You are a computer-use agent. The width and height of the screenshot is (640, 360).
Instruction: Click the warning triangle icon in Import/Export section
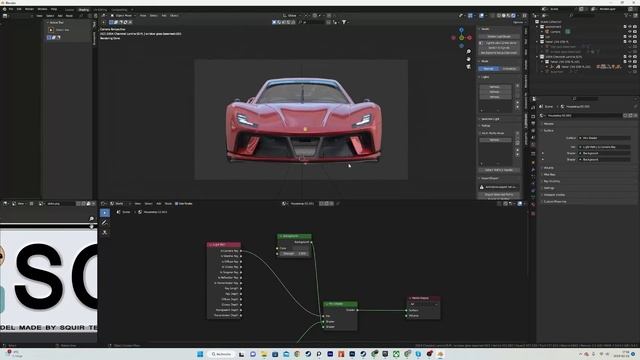tap(482, 187)
